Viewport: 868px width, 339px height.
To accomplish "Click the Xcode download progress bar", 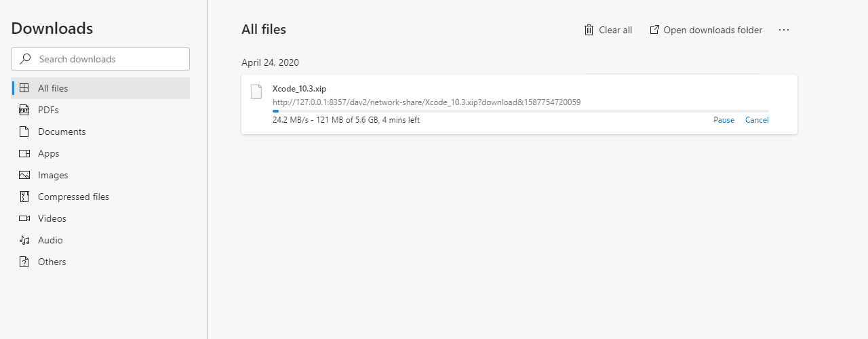I will click(x=520, y=111).
